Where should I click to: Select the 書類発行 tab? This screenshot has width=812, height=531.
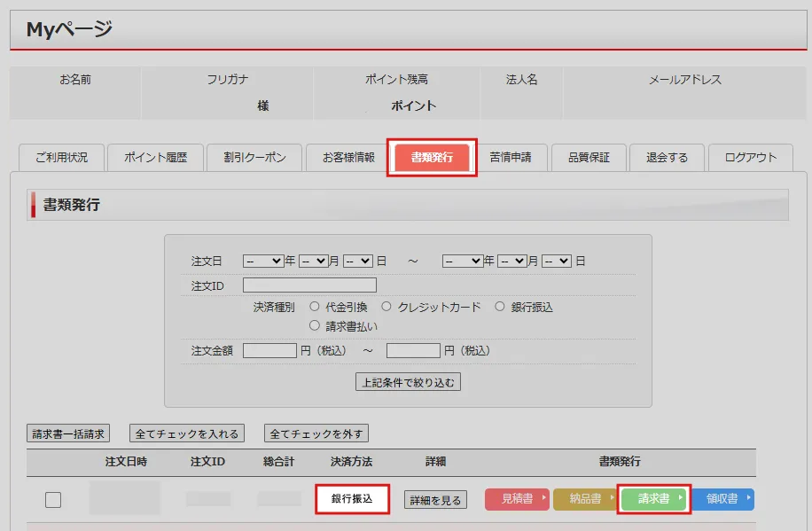click(x=432, y=158)
